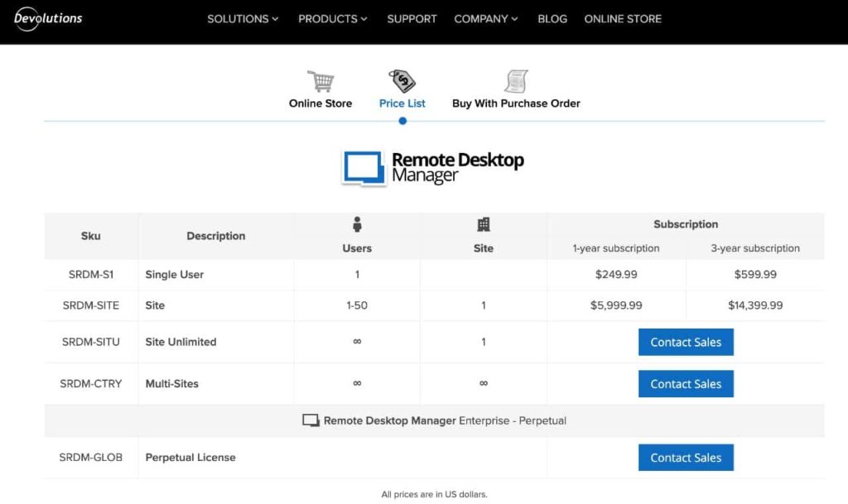Click Contact Sales for Perpetual License
The image size is (848, 504).
tap(686, 458)
